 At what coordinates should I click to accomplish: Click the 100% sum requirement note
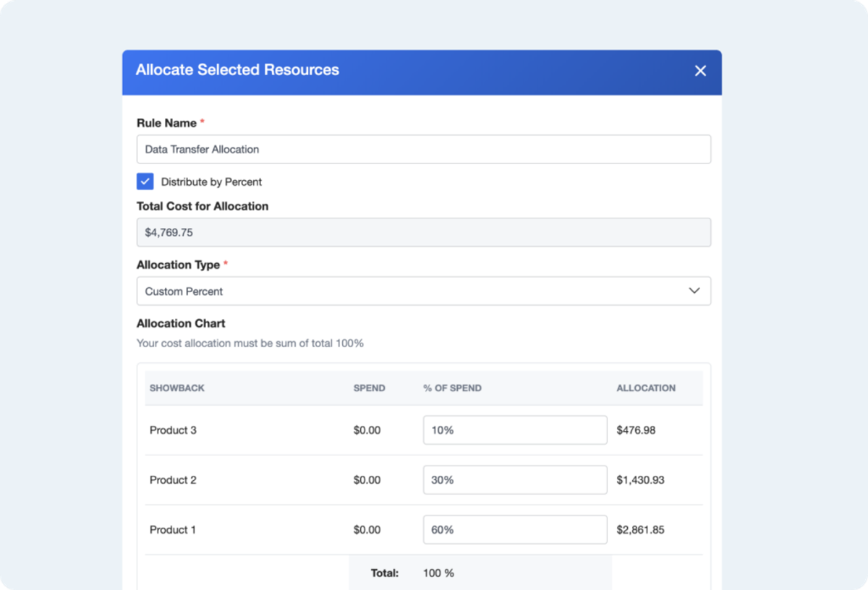250,343
